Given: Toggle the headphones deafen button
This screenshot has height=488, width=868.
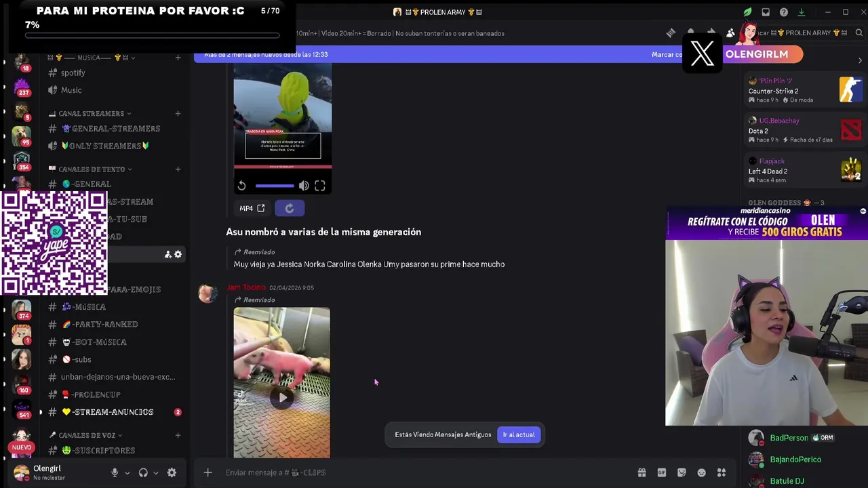Looking at the screenshot, I should tap(143, 472).
